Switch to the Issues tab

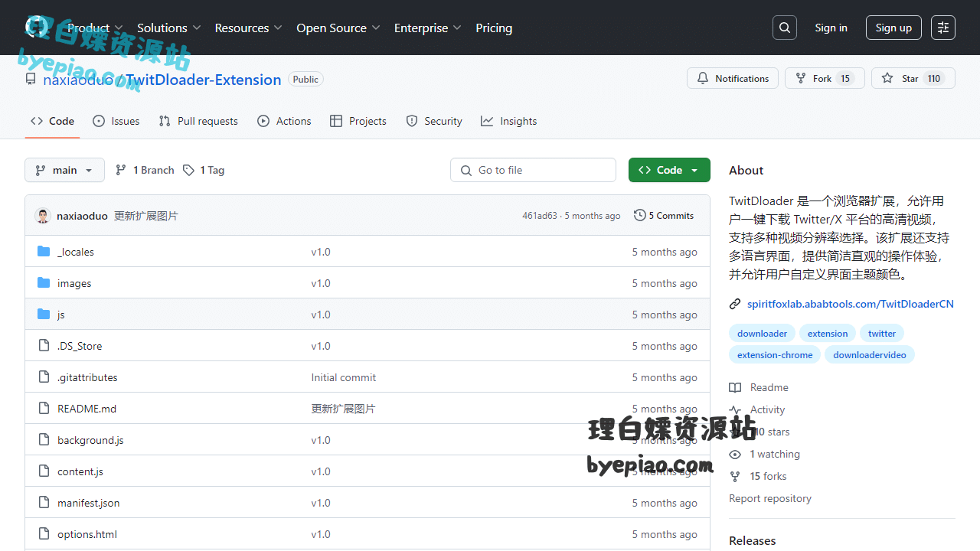pos(116,121)
